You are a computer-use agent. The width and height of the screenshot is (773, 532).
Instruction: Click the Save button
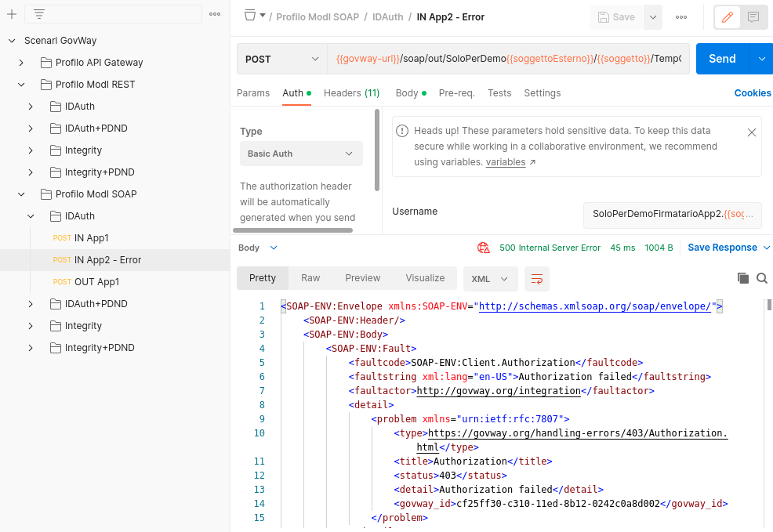click(x=616, y=17)
